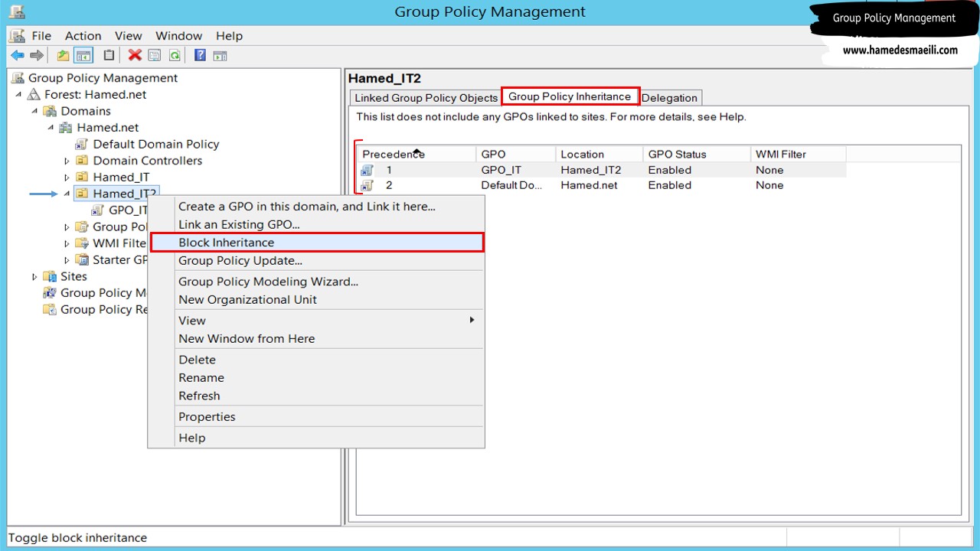Click the Forward arrow toolbar icon
980x551 pixels.
(37, 55)
